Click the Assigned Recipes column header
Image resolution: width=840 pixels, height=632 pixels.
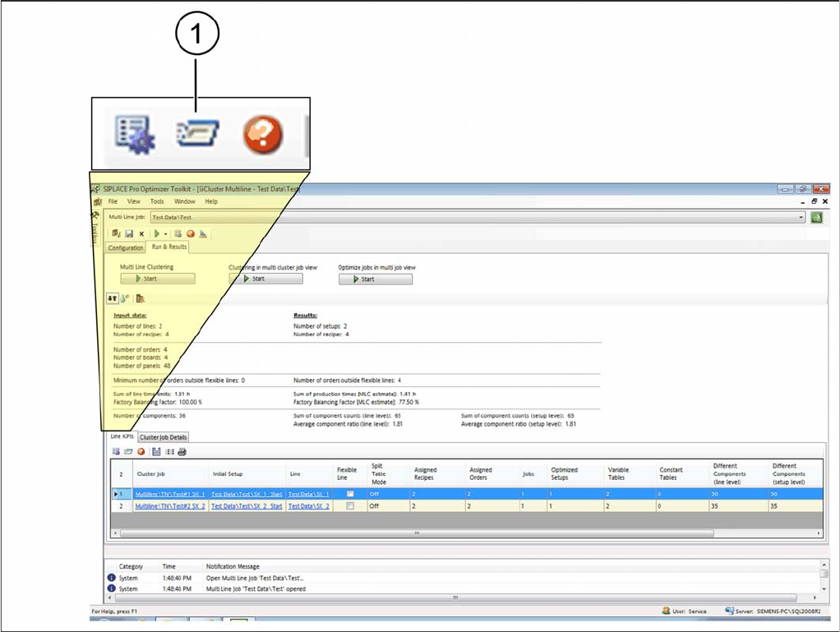click(436, 473)
